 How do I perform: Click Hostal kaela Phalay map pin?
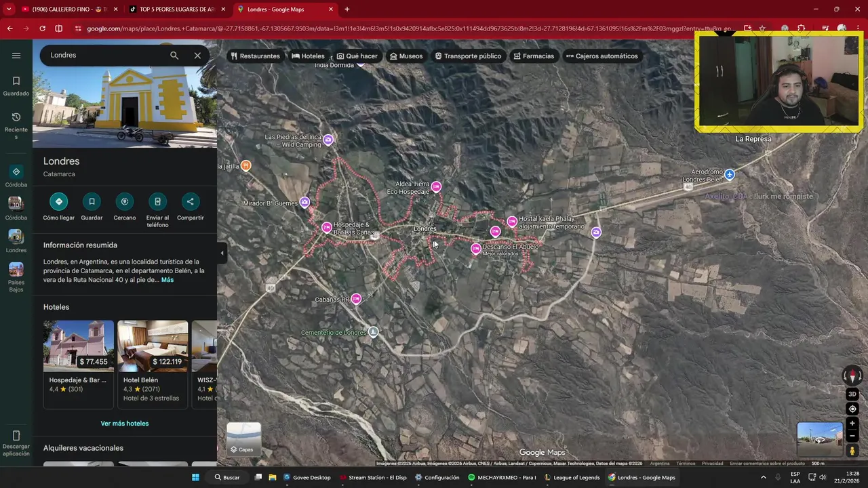pyautogui.click(x=512, y=222)
